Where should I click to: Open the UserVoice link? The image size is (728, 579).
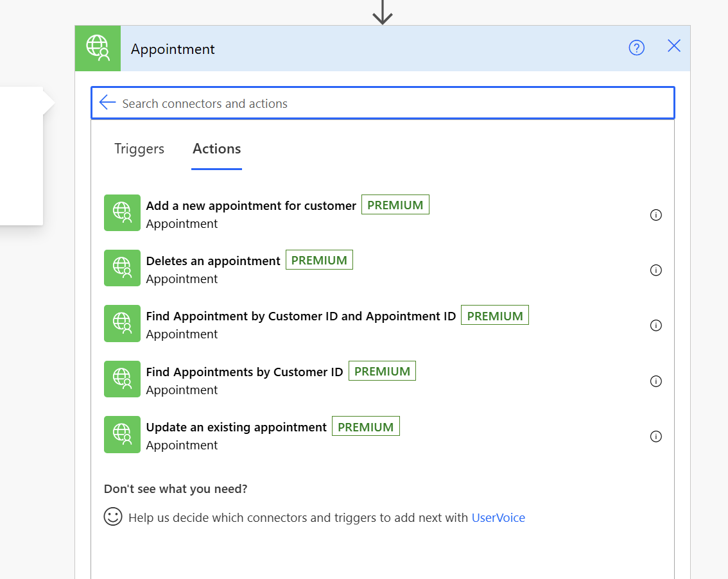pos(498,517)
